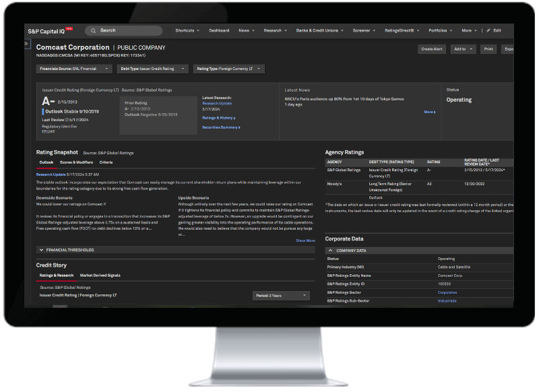539x392 pixels.
Task: Click the info icon next to Last Review
Action: 67,120
